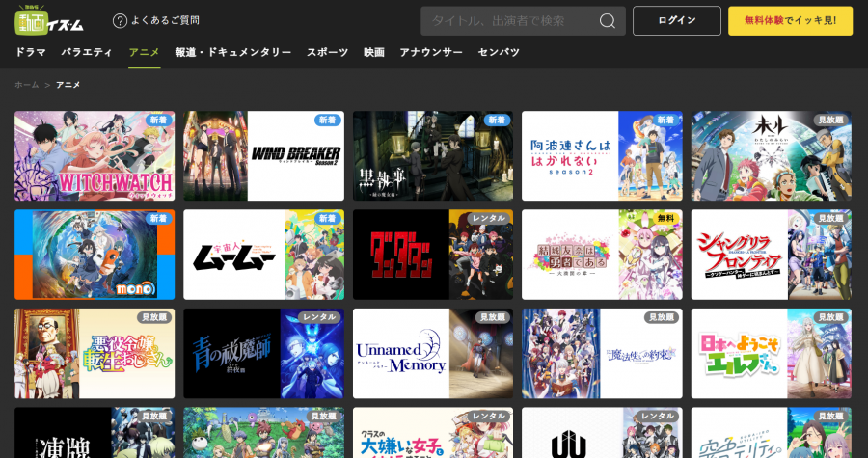Open the 未ル anime thumbnail

pos(772,156)
